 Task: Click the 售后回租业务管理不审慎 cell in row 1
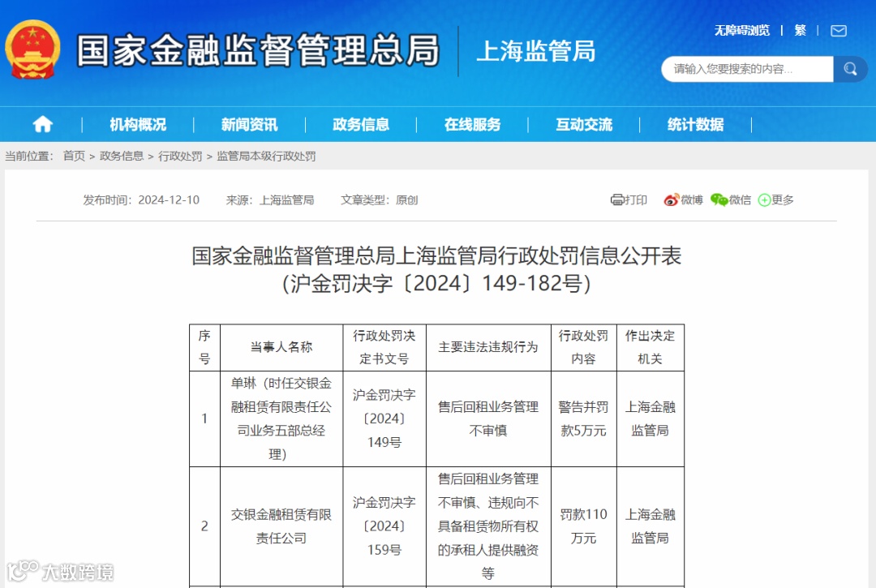488,418
